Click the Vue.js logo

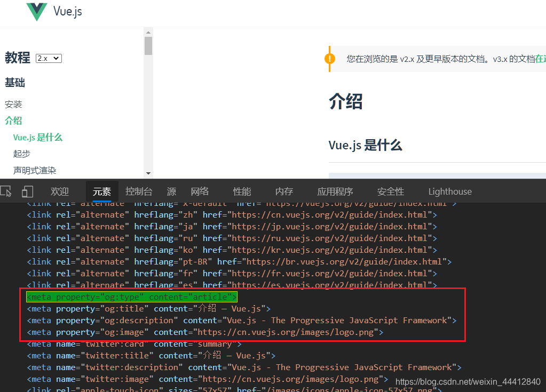(x=37, y=11)
